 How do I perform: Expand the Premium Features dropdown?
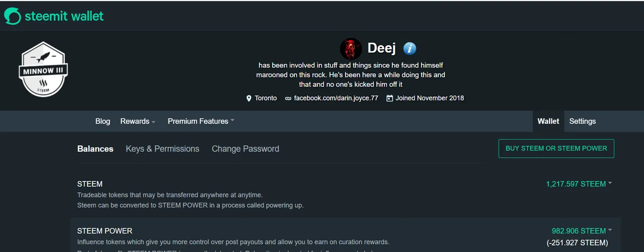click(x=201, y=121)
